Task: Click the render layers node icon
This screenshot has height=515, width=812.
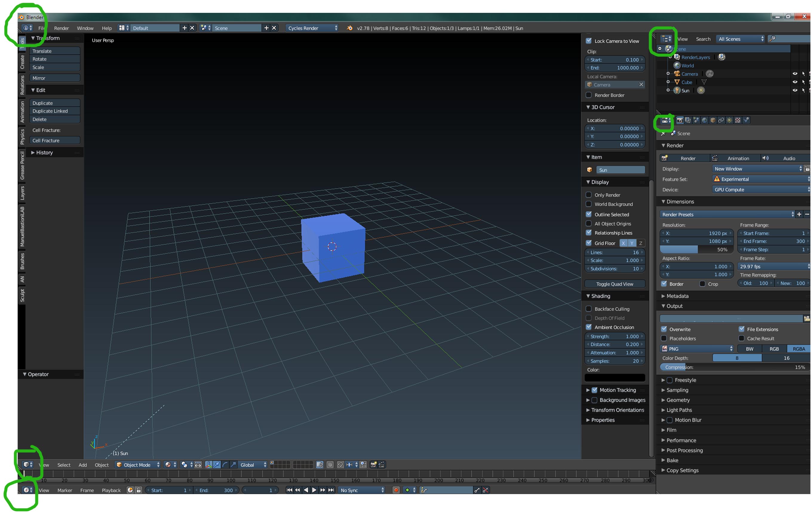Action: [688, 120]
